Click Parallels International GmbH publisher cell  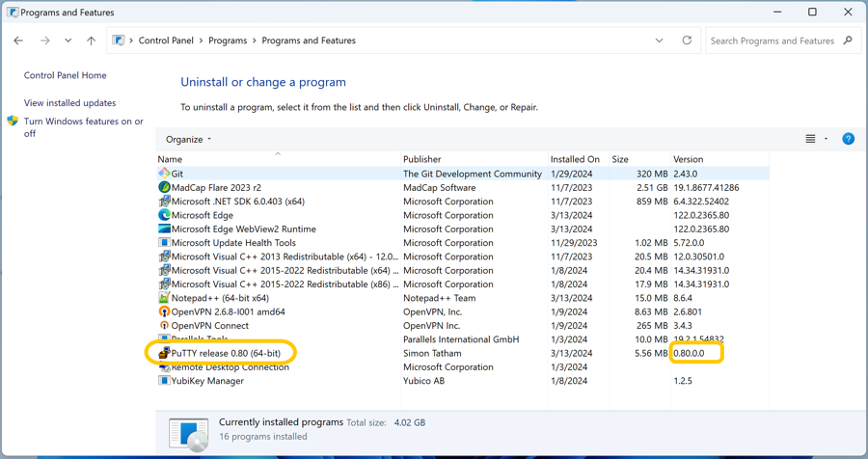[x=461, y=338]
